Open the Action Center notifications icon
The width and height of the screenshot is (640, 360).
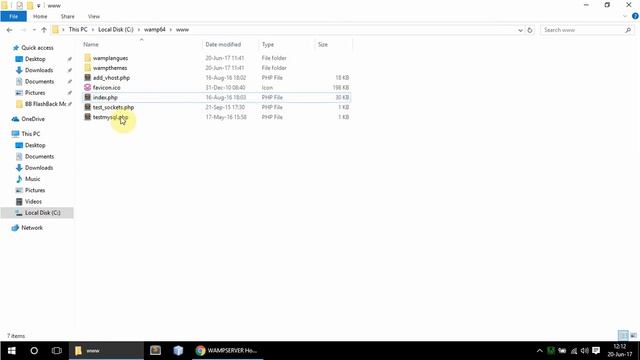tap(596, 351)
